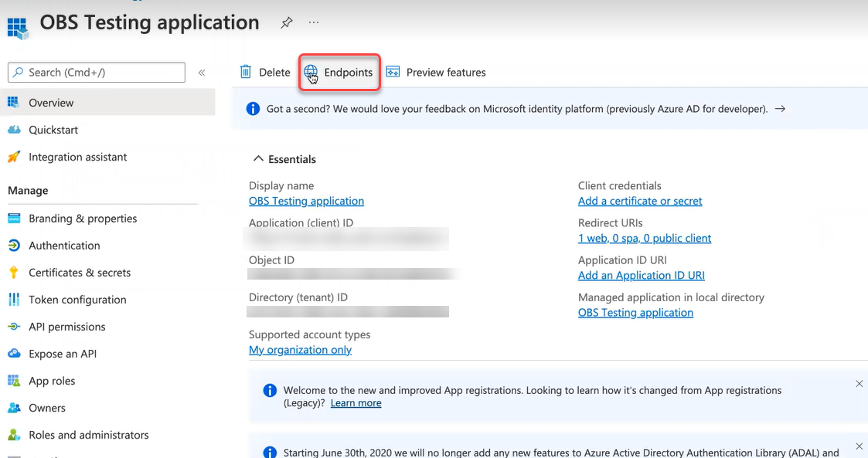
Task: Open Token configuration page
Action: click(x=77, y=300)
